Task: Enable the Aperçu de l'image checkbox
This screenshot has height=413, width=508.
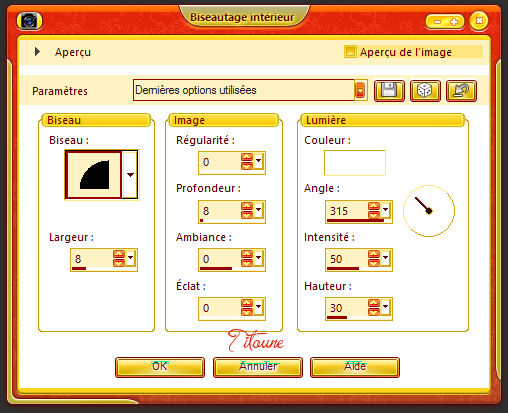Action: 350,52
